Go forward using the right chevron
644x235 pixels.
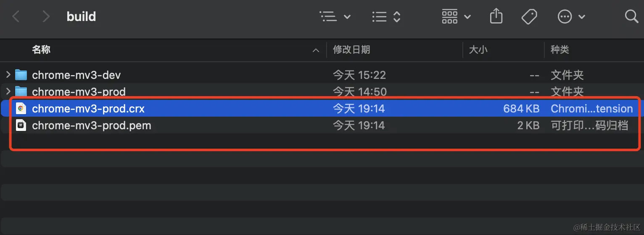[46, 17]
